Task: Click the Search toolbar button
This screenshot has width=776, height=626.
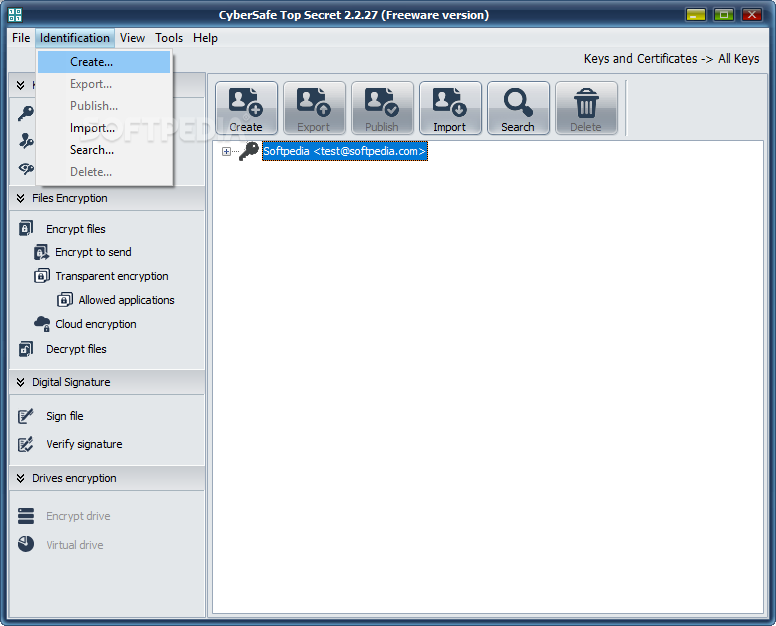Action: pos(518,108)
